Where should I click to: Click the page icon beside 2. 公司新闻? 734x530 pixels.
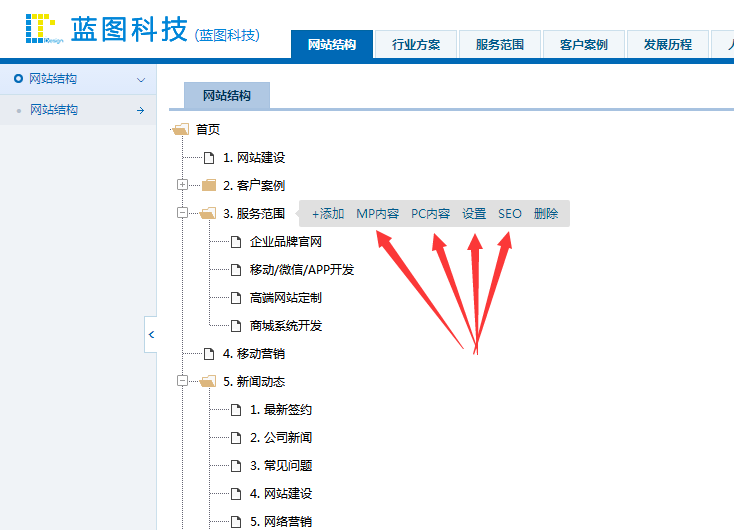pos(236,438)
